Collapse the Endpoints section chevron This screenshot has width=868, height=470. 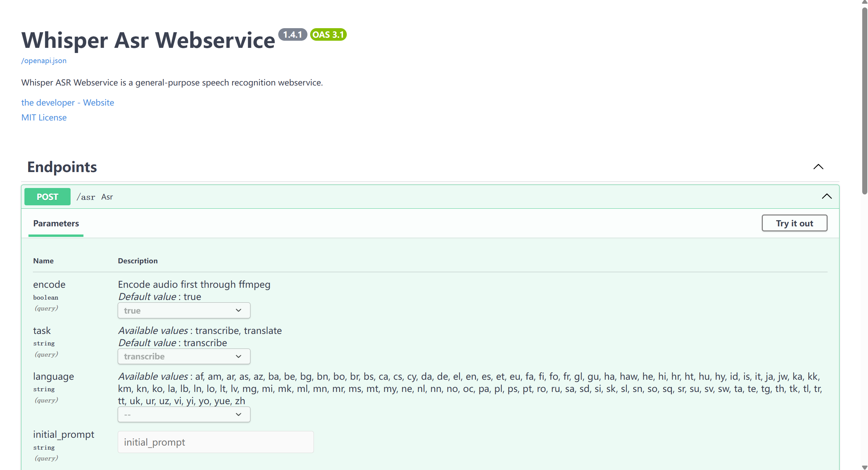[x=818, y=167]
